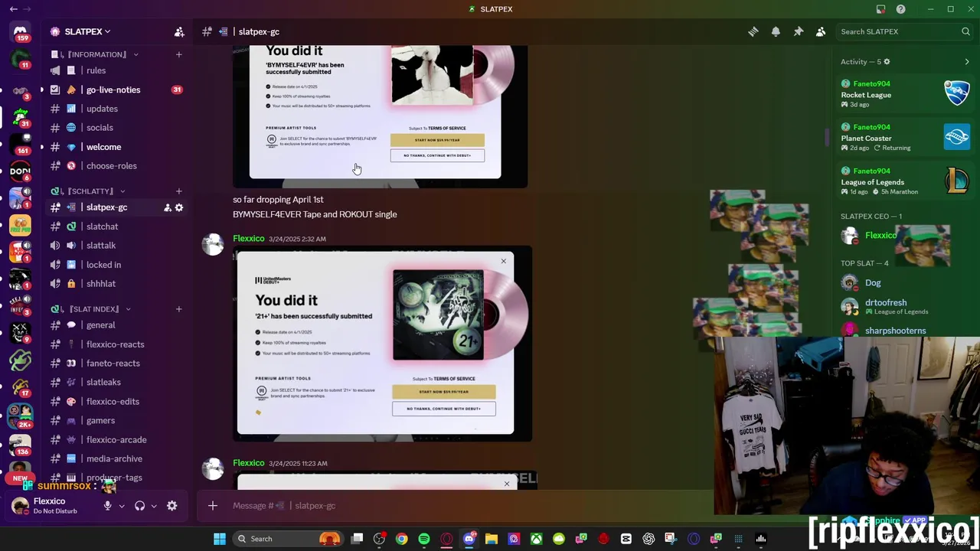Click NO THANKS, CONTINUE WITH DEBUT+ in 21+ image
This screenshot has height=551, width=980.
click(x=444, y=409)
